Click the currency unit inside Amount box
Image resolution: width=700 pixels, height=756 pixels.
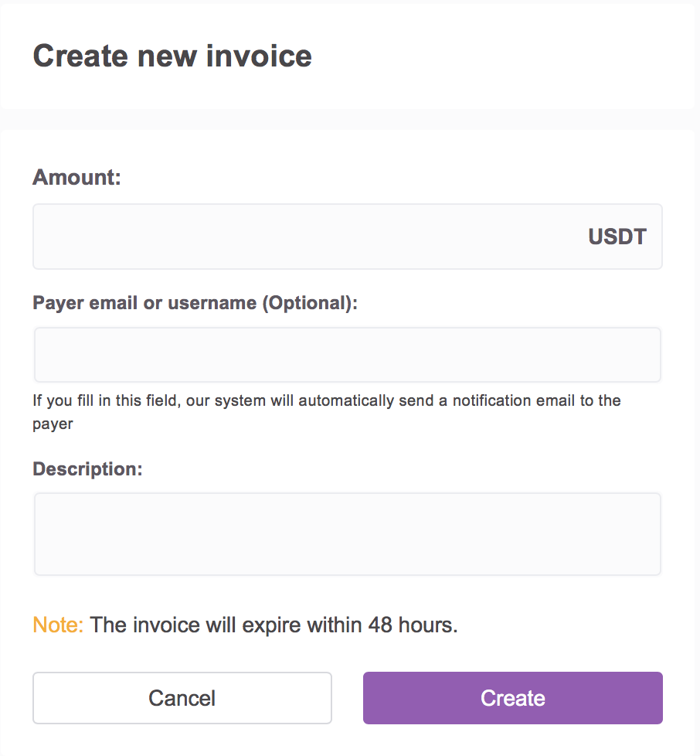click(617, 237)
